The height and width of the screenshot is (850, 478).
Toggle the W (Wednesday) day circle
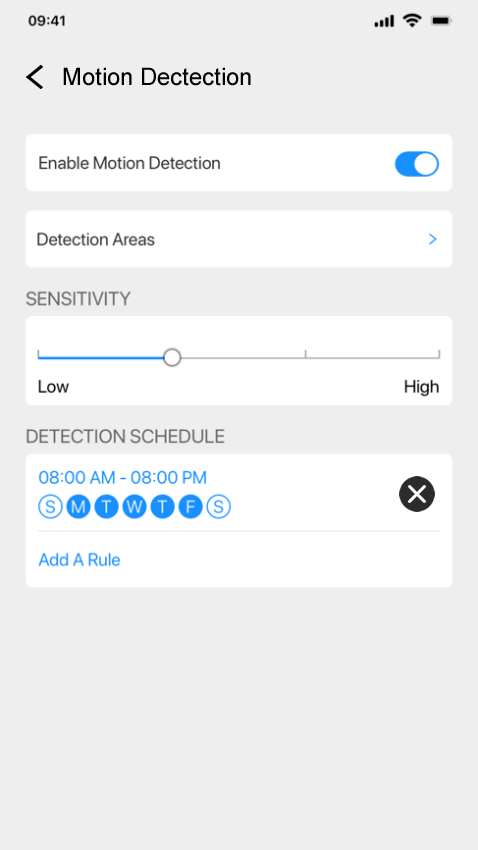click(x=134, y=507)
